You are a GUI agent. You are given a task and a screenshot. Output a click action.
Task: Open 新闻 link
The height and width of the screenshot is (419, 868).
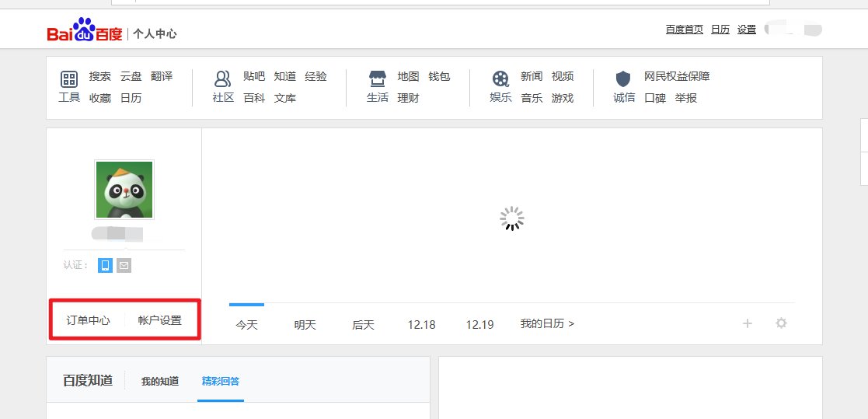pos(532,76)
